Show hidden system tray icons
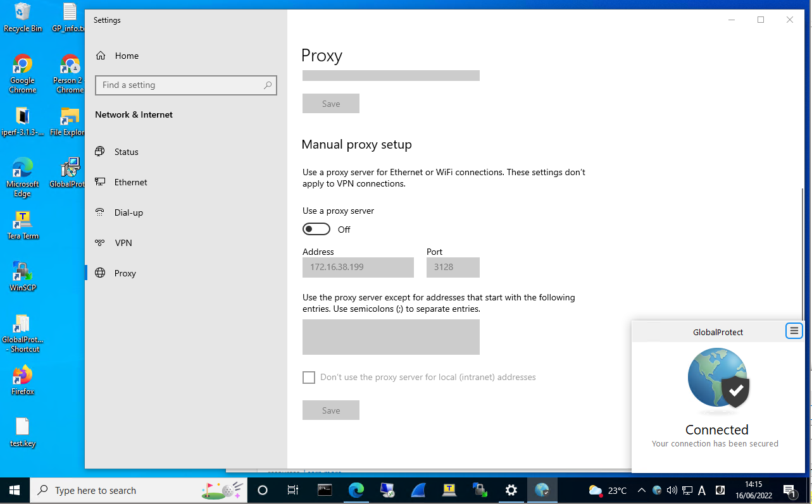 (641, 490)
